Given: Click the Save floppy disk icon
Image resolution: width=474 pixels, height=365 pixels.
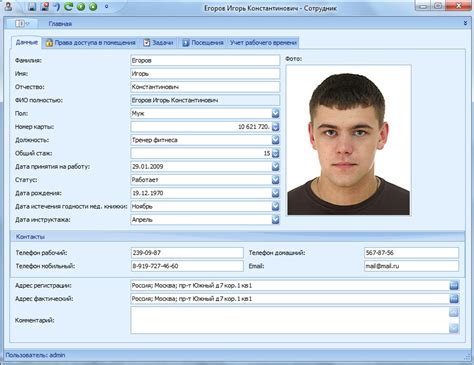Looking at the screenshot, I should coord(32,7).
